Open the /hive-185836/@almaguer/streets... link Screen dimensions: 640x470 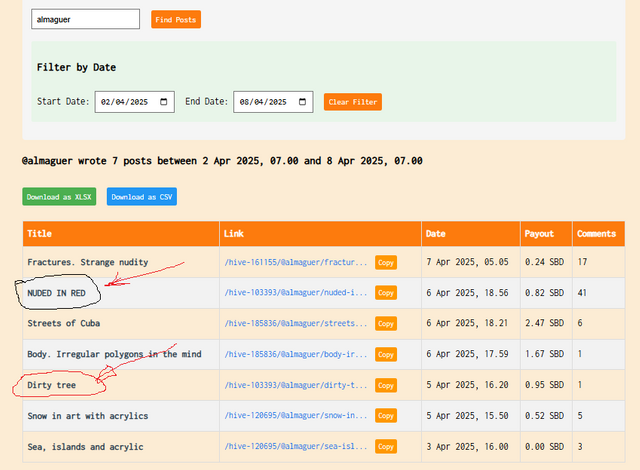[x=296, y=323]
